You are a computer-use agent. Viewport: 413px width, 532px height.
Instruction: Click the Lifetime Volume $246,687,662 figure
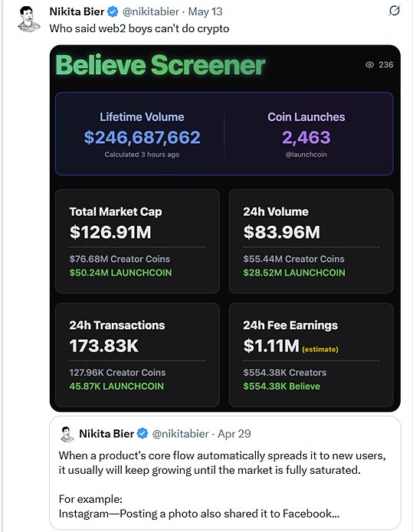coord(142,137)
